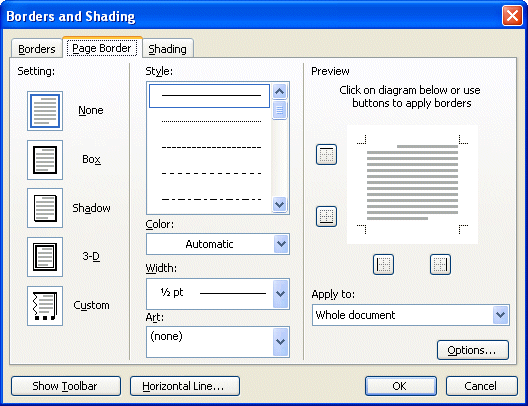Toggle the right border preview button
Image resolution: width=528 pixels, height=406 pixels.
click(440, 264)
